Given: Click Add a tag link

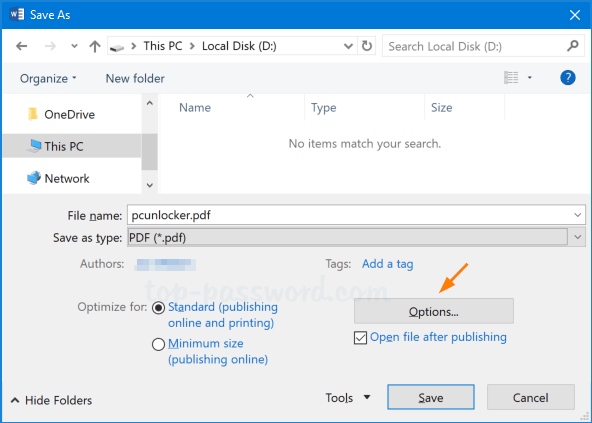Looking at the screenshot, I should tap(387, 264).
